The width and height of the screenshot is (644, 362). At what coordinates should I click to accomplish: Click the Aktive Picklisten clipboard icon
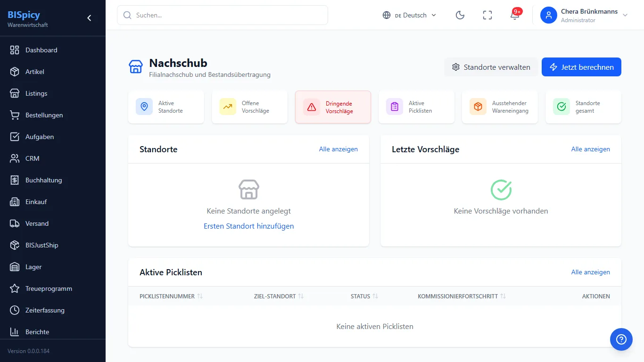click(395, 107)
